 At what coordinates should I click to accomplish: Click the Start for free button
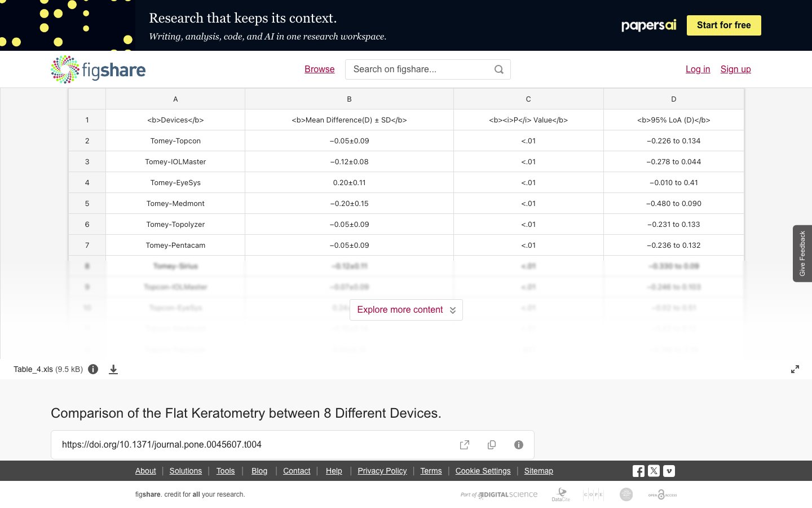click(x=724, y=25)
